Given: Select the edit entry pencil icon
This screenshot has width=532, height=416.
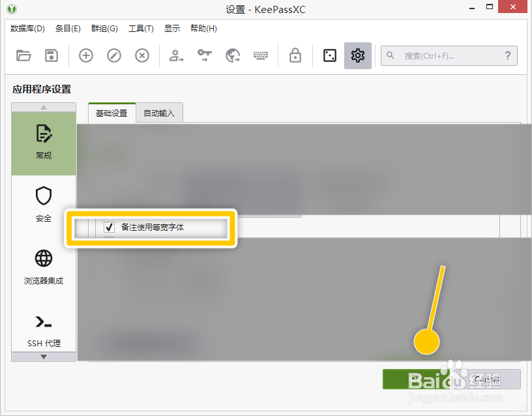Looking at the screenshot, I should coord(113,55).
